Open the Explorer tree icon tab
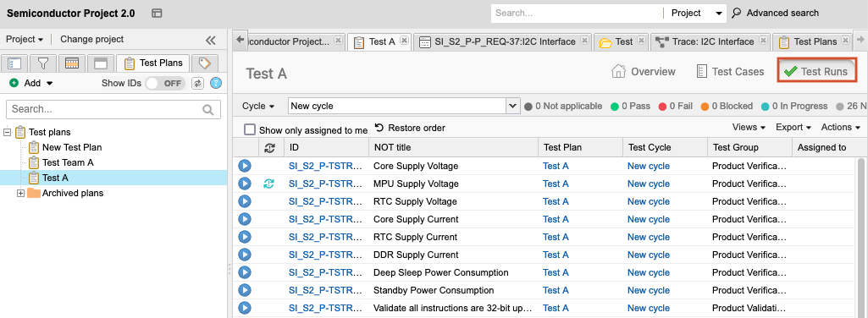Viewport: 868px width, 318px height. (15, 63)
